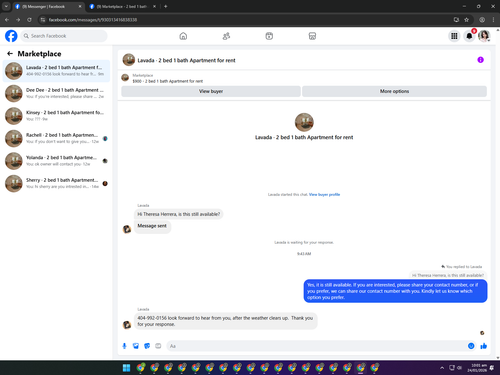500x375 pixels.
Task: Click the Search Facebook field
Action: pos(64,36)
